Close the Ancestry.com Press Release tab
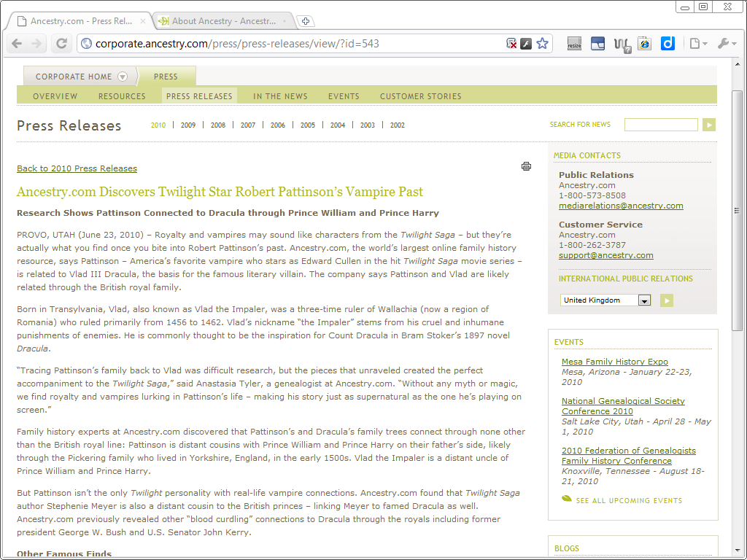Image resolution: width=747 pixels, height=560 pixels. coord(142,21)
